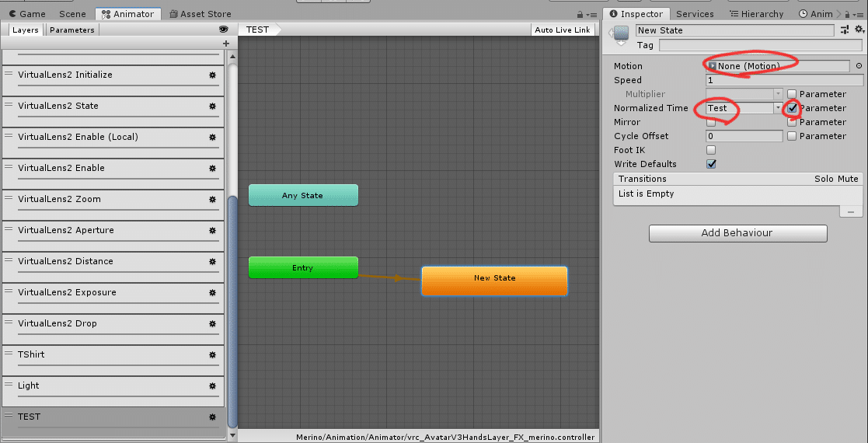868x443 pixels.
Task: Open VirtualLens2 Distance layer settings gear
Action: tap(212, 261)
